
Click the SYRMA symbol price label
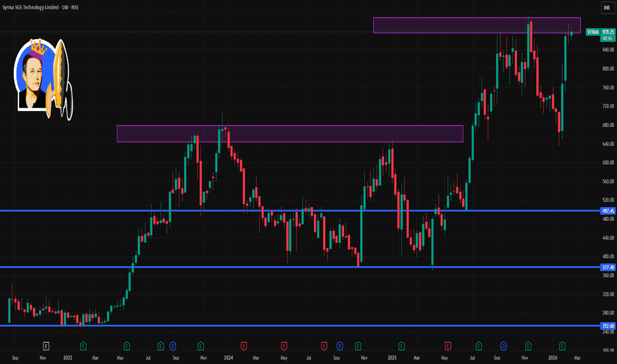point(593,32)
